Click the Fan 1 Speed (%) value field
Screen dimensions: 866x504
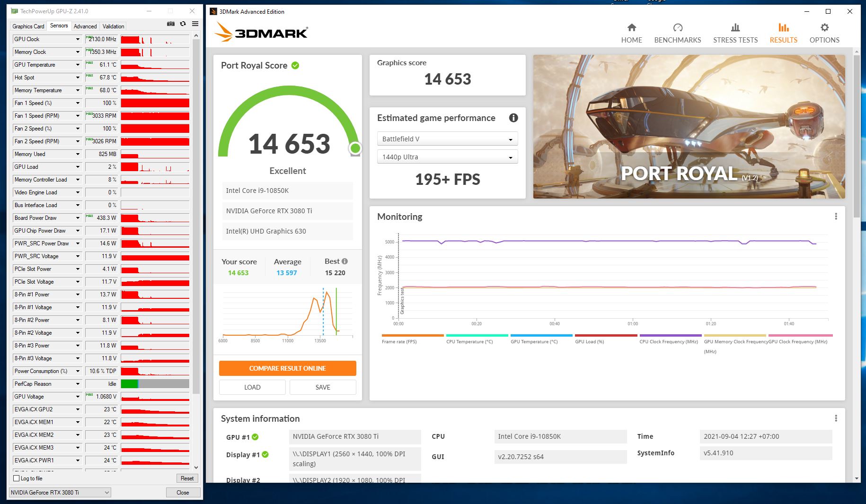tap(101, 103)
